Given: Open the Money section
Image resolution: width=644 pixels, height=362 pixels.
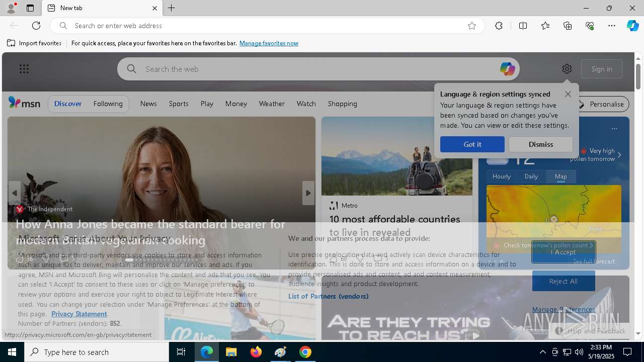Looking at the screenshot, I should tap(236, 104).
